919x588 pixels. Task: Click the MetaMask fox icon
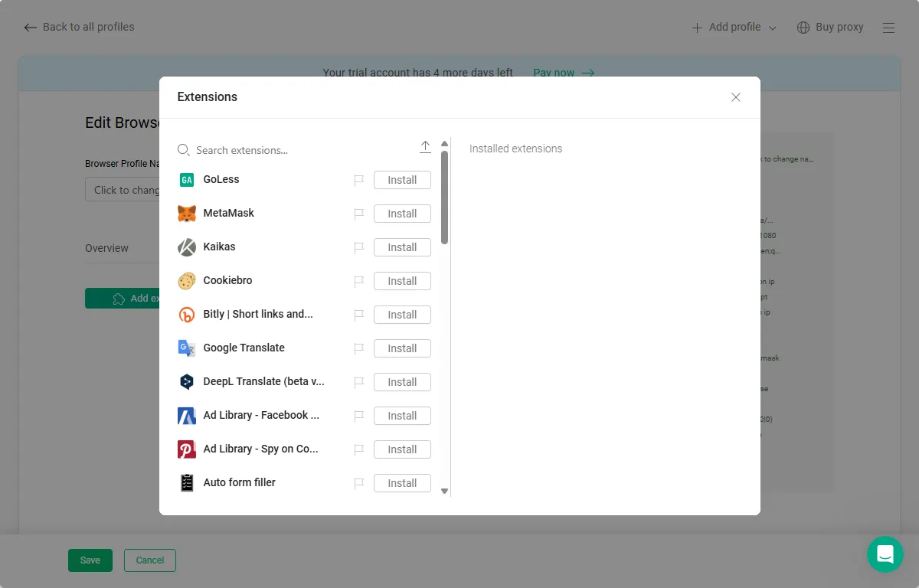tap(187, 214)
